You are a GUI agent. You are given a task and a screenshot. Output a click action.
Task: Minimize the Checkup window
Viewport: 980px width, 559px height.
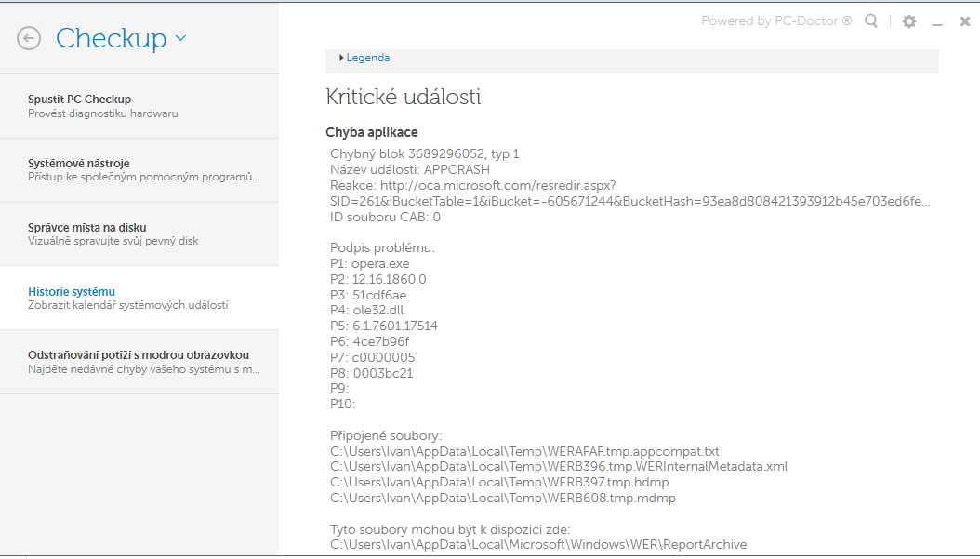point(937,22)
